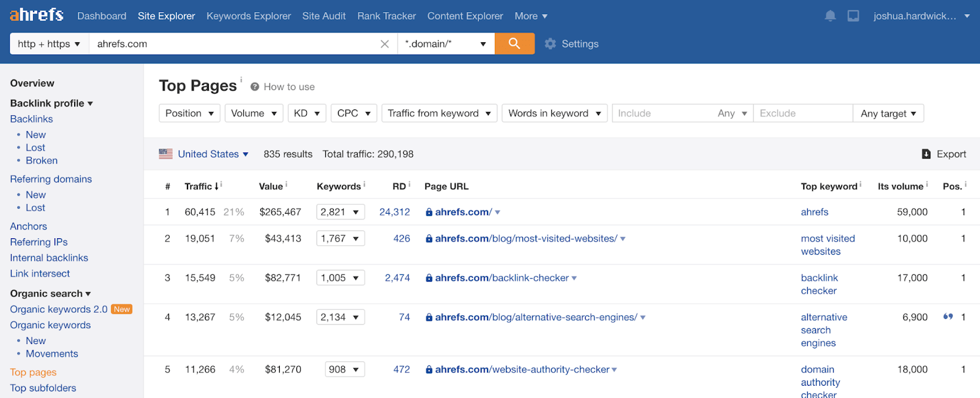Screen dimensions: 980x398
Task: Click the question mark icon before How to use
Action: [255, 87]
